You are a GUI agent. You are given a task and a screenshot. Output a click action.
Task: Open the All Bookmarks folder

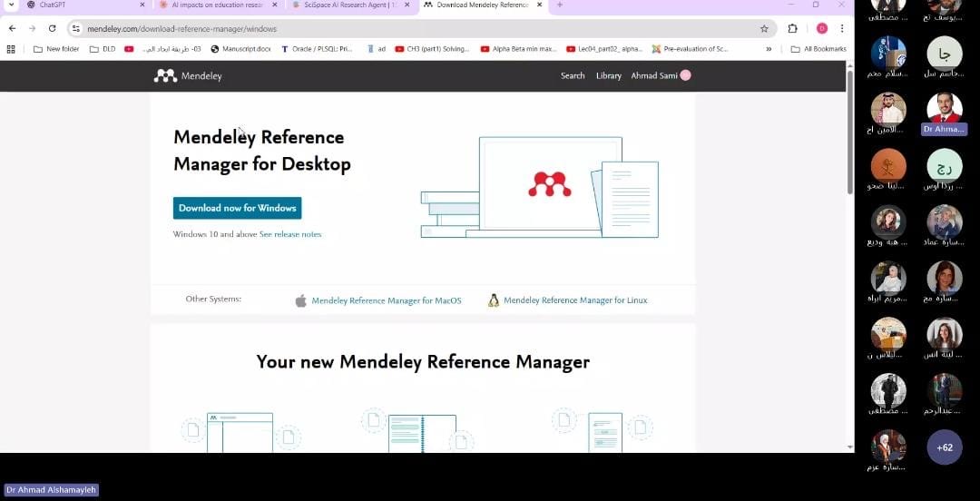pyautogui.click(x=818, y=49)
